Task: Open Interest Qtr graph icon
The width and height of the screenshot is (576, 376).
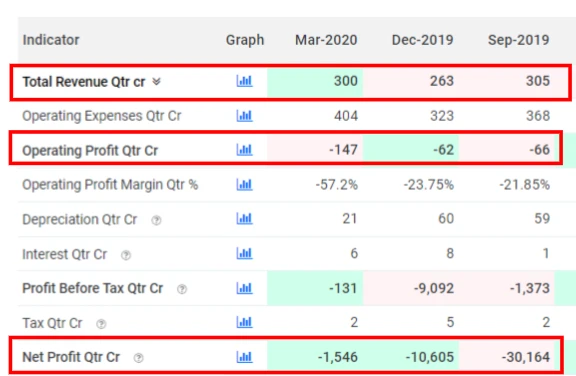Action: click(x=244, y=253)
